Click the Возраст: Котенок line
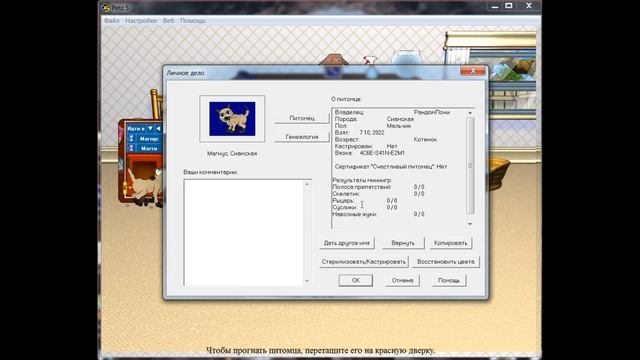640x360 pixels. tap(386, 140)
